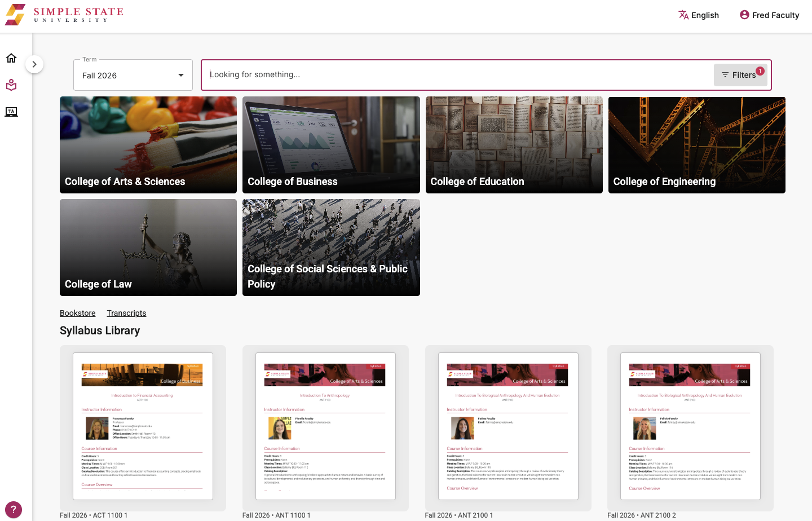Viewport: 812px width, 521px height.
Task: Open College of Law tile
Action: pos(148,248)
